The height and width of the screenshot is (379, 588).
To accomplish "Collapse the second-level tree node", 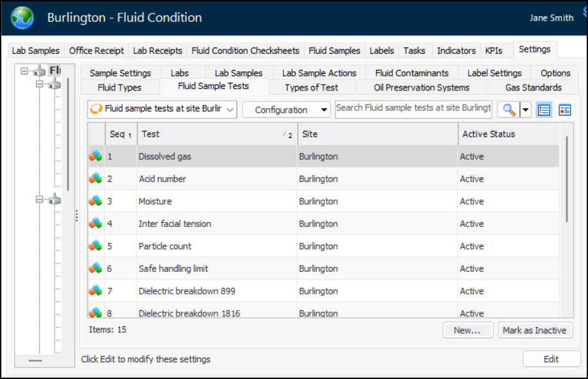I will pos(39,84).
